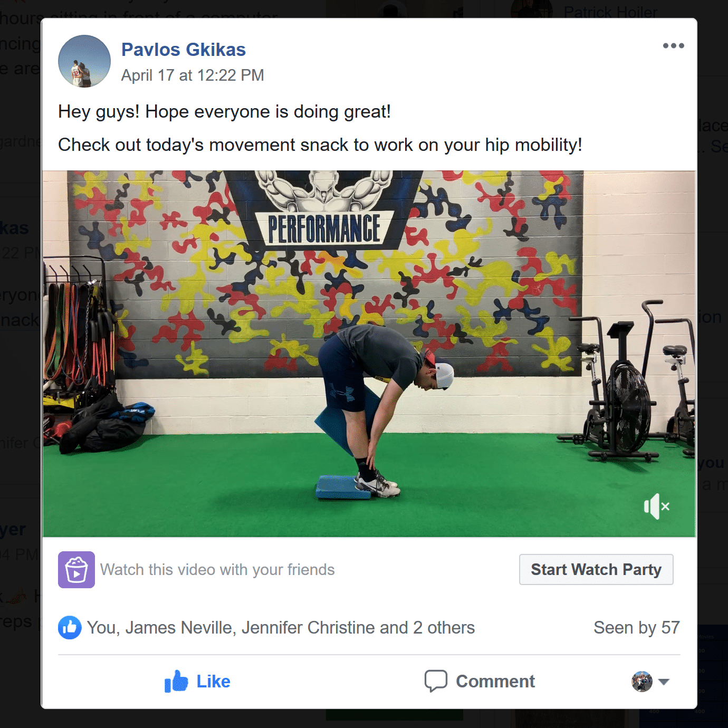This screenshot has width=728, height=728.
Task: Click the thumbs-up icon in the Like button
Action: 176,682
